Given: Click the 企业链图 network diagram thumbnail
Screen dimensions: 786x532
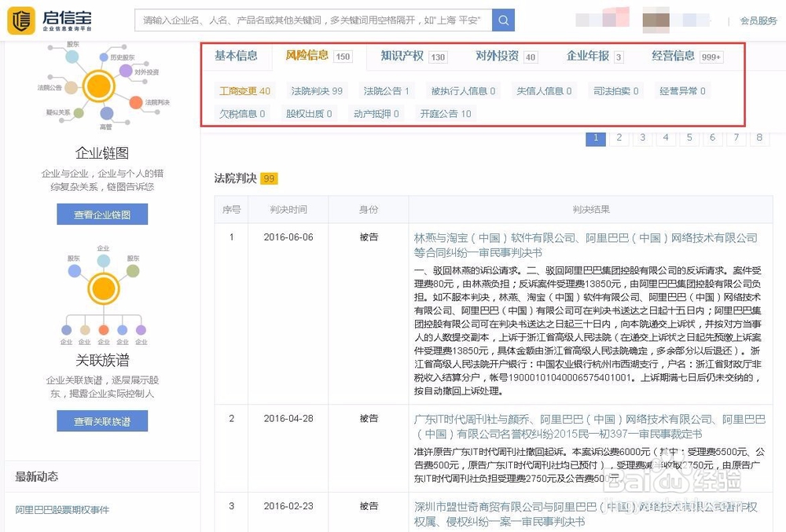Looking at the screenshot, I should pos(101,86).
